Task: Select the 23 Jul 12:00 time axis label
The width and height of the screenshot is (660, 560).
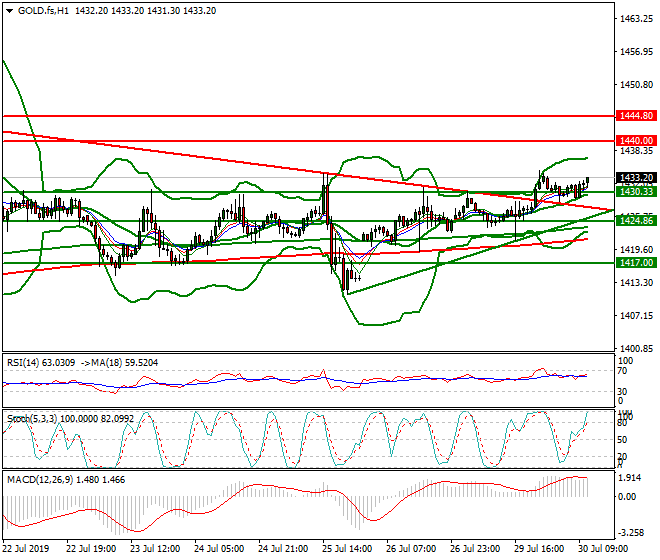Action: [x=155, y=549]
